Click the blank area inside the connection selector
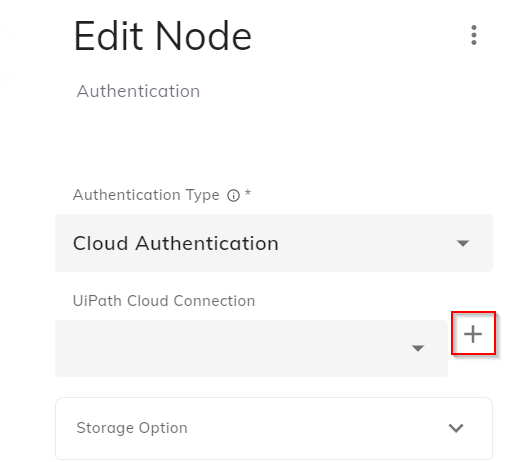Viewport: 532px width, 462px height. tap(231, 348)
